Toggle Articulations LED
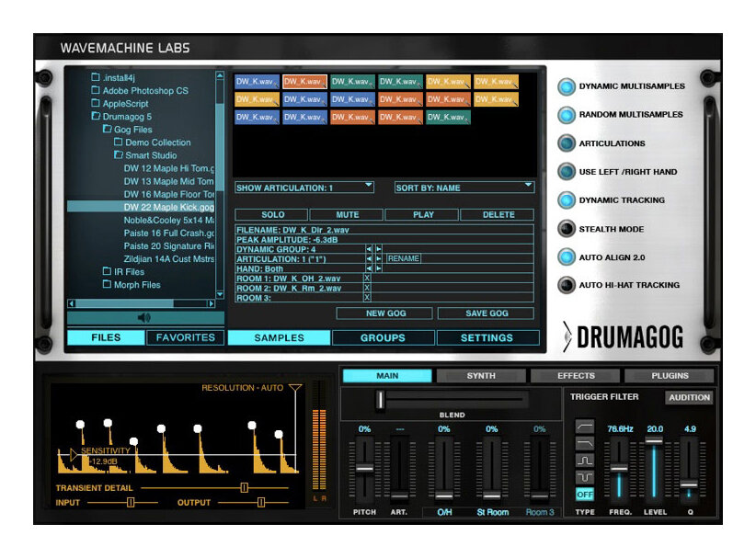Screen dimensions: 756x558 tap(567, 143)
